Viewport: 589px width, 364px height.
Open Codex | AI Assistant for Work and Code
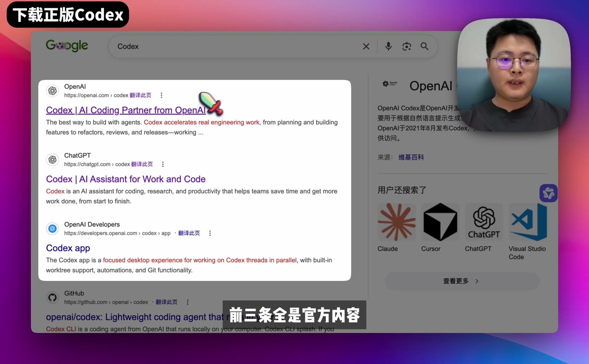[x=126, y=179]
